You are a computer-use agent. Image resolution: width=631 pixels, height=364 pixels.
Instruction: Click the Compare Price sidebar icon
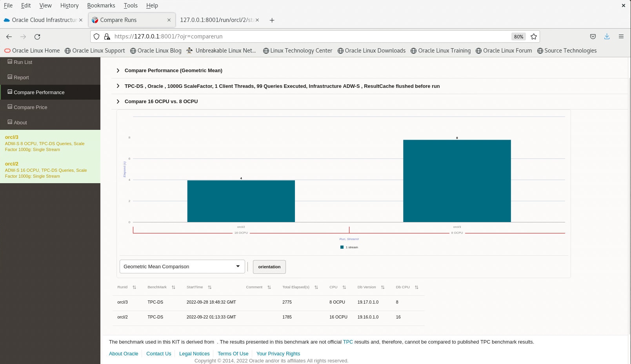[10, 107]
